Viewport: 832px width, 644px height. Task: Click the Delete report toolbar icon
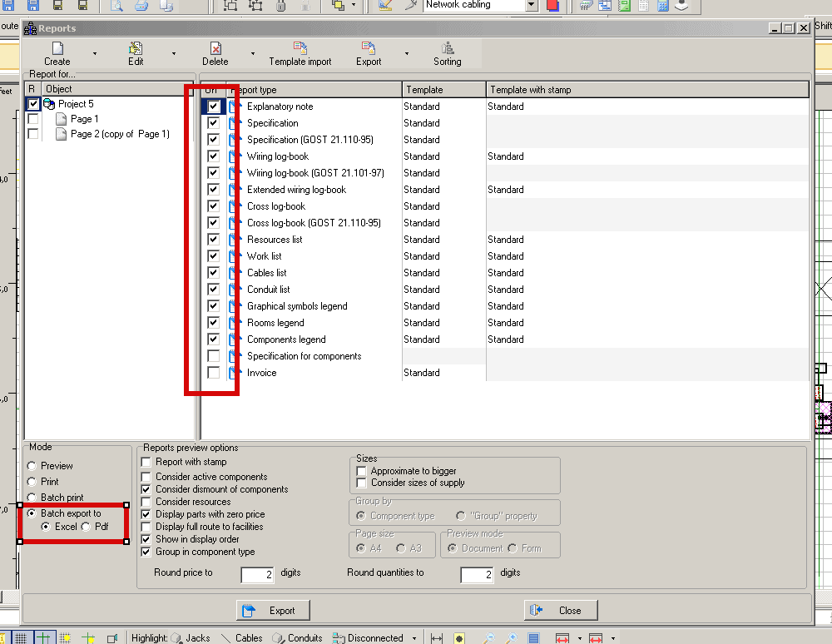click(x=215, y=49)
